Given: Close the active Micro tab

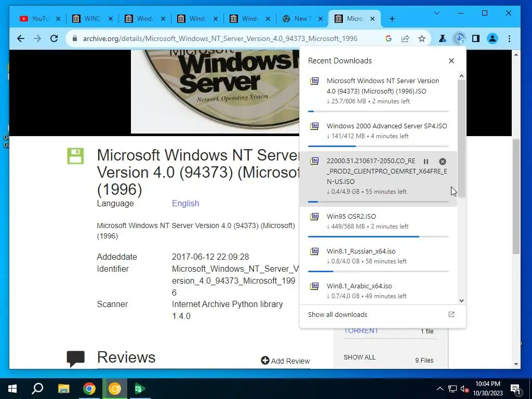Looking at the screenshot, I should (x=373, y=19).
